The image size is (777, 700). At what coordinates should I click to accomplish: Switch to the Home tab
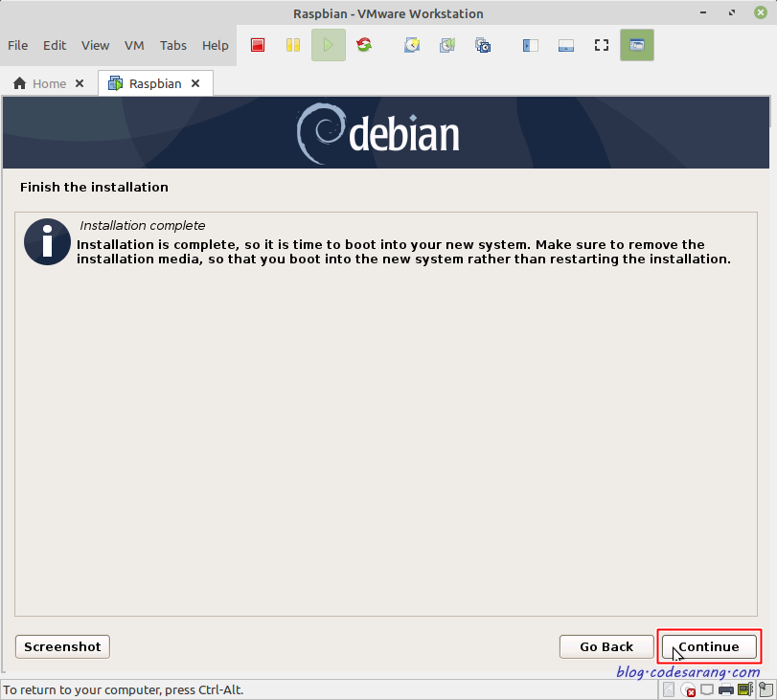[x=49, y=83]
